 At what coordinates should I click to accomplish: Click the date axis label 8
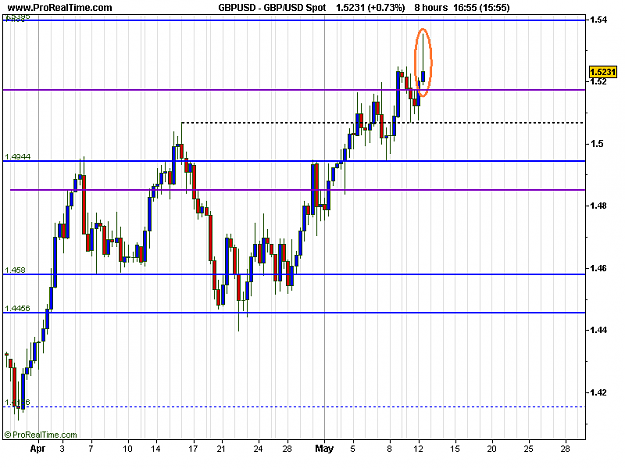[390, 449]
